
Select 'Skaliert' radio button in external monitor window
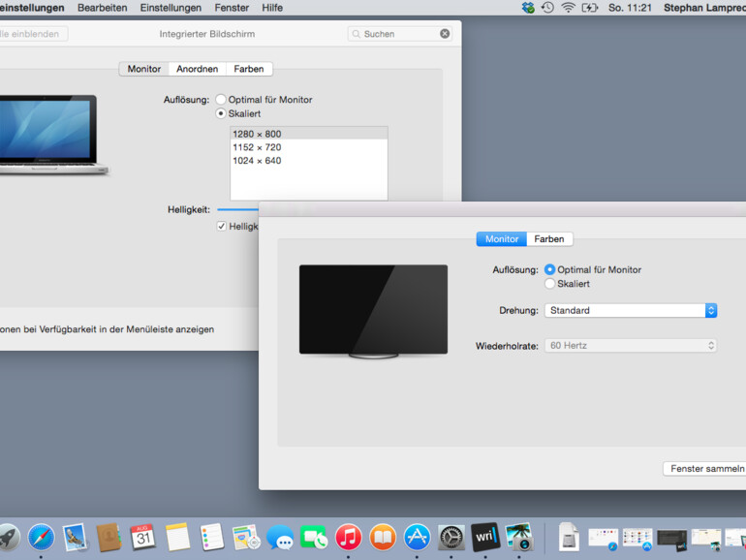click(x=550, y=284)
